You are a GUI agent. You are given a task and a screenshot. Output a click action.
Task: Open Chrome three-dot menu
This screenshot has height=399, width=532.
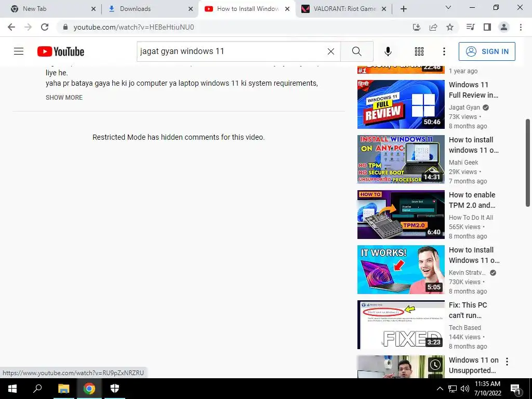click(521, 27)
